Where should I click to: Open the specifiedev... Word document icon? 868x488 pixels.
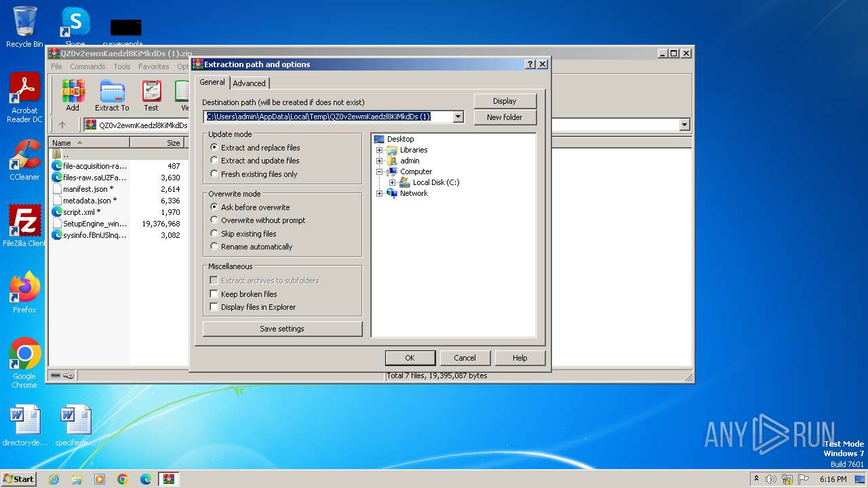point(75,426)
